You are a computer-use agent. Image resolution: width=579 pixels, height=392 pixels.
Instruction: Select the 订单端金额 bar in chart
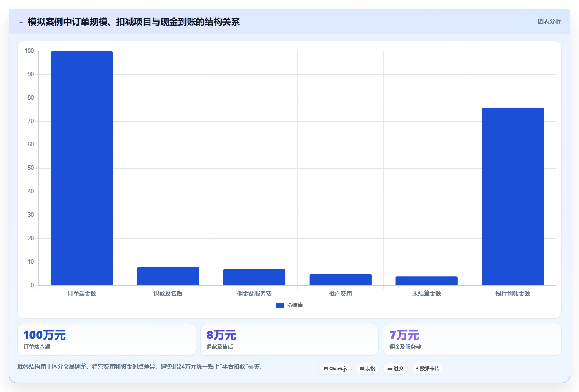[x=82, y=168]
